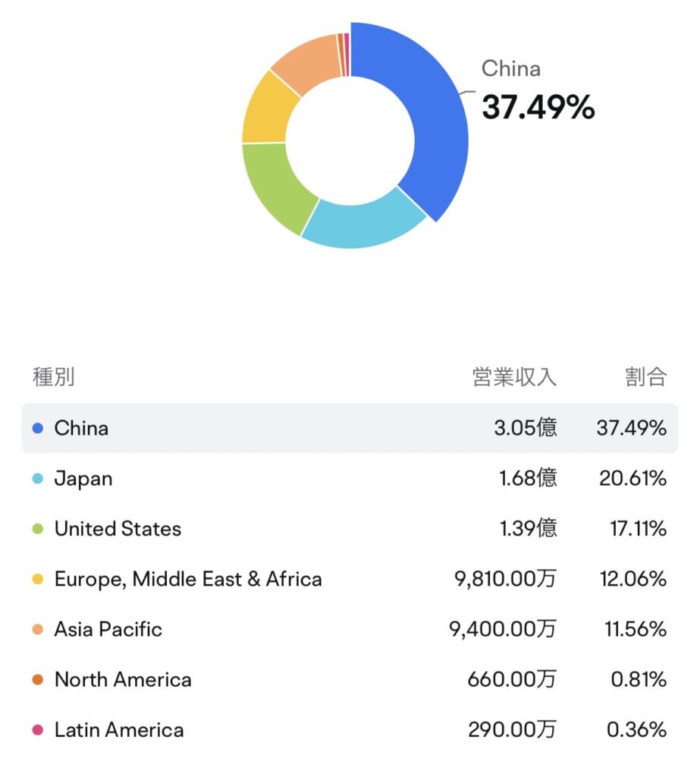Click the blue legend dot beside China
700x777 pixels.
click(x=38, y=428)
